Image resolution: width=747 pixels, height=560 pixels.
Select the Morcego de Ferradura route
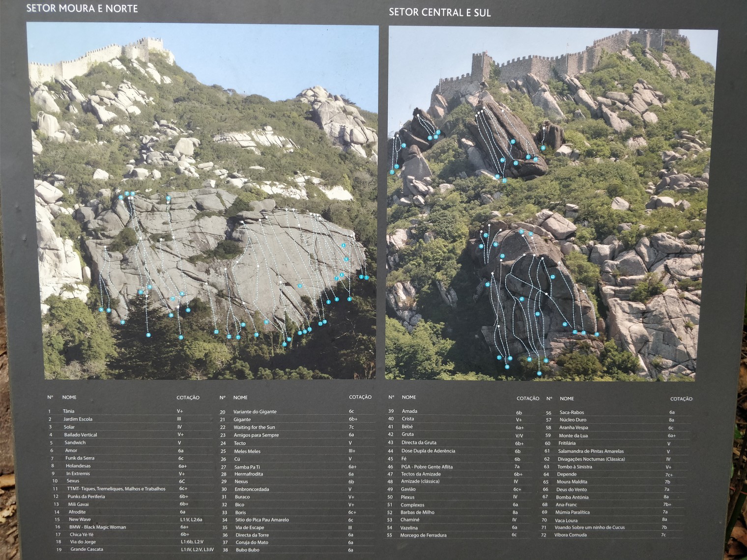[423, 535]
